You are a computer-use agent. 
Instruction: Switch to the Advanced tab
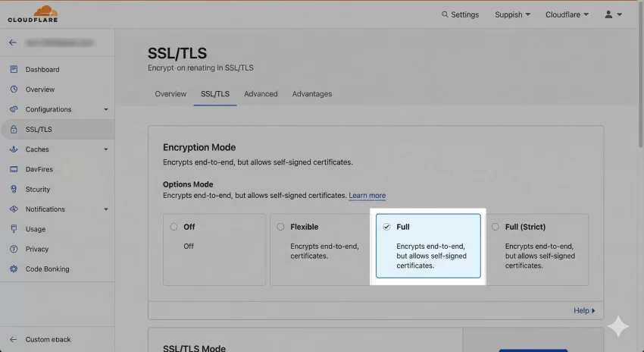[x=261, y=94]
